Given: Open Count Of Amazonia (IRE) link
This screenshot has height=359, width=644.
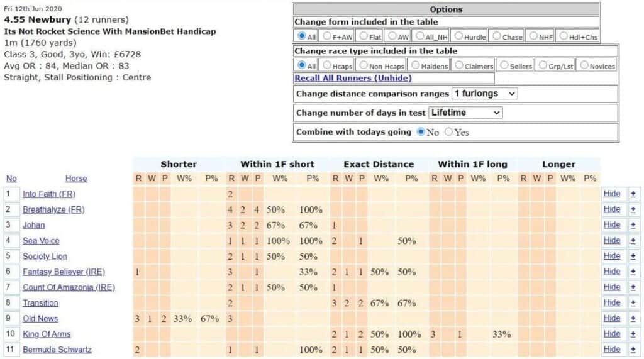Looking at the screenshot, I should point(69,287).
